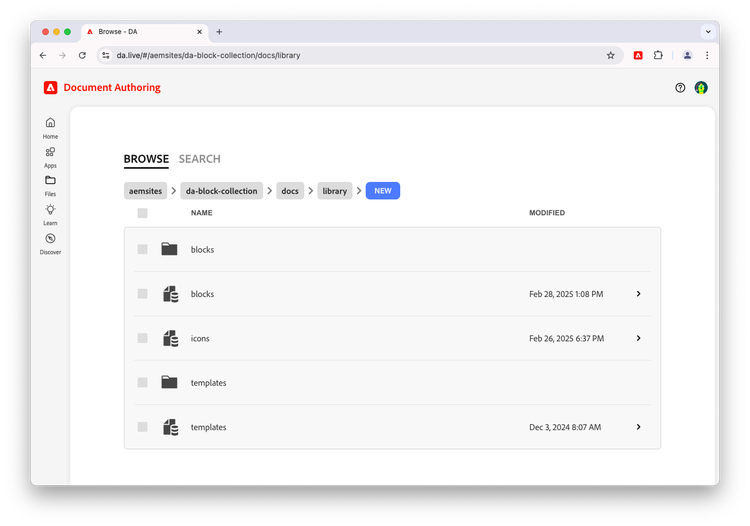Close the Browse - DA tab

tap(199, 32)
